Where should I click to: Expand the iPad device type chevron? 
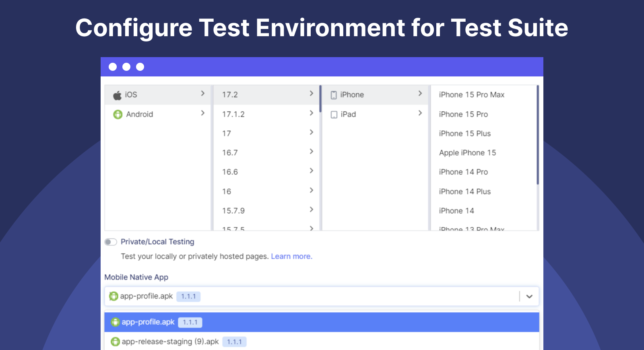coord(420,113)
